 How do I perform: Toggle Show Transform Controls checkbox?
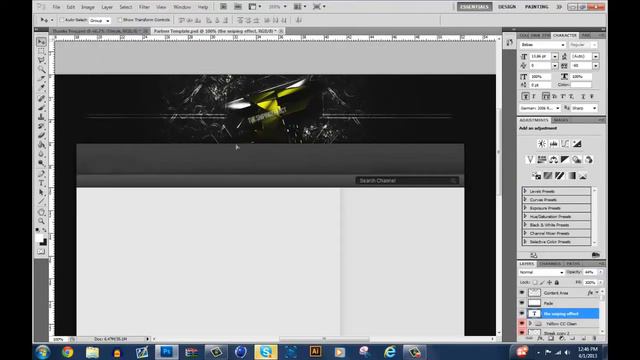[x=120, y=20]
